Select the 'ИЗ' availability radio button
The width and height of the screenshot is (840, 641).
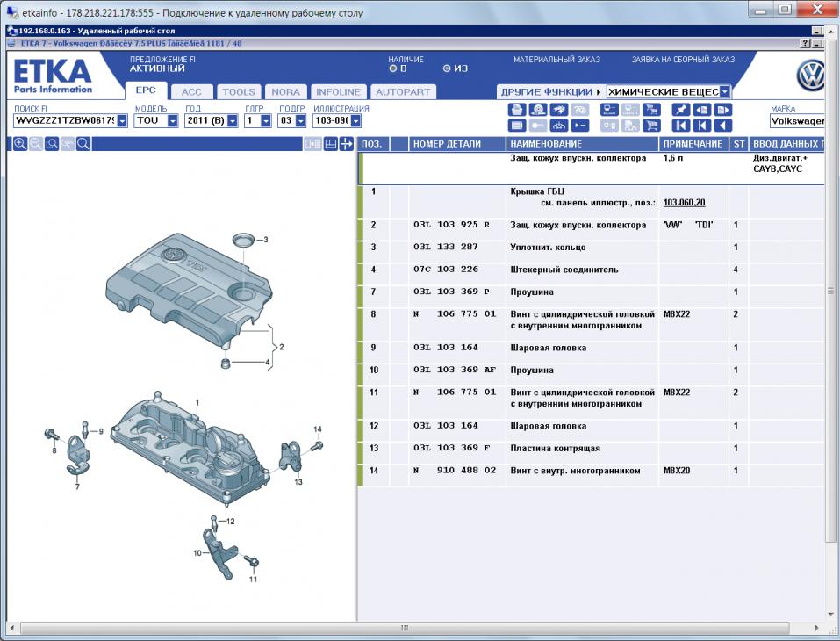pyautogui.click(x=447, y=68)
